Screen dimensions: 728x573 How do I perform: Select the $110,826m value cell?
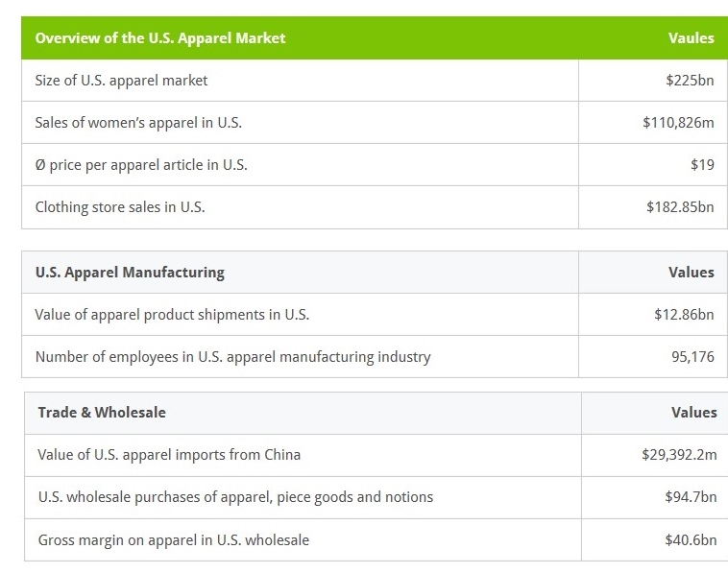(678, 123)
